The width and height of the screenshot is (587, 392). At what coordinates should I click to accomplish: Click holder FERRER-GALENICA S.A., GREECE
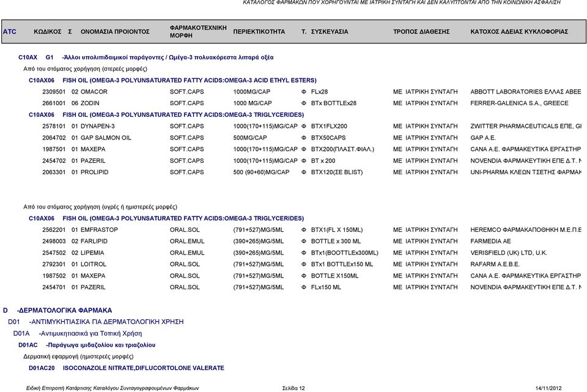click(519, 103)
